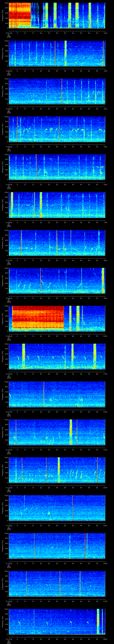The image size is (114, 644).
Task: Click the 12:16:00 start time label
Action: point(9,601)
